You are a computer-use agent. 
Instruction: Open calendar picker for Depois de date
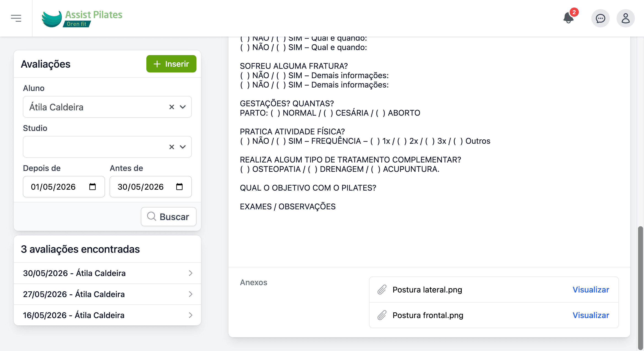point(92,187)
